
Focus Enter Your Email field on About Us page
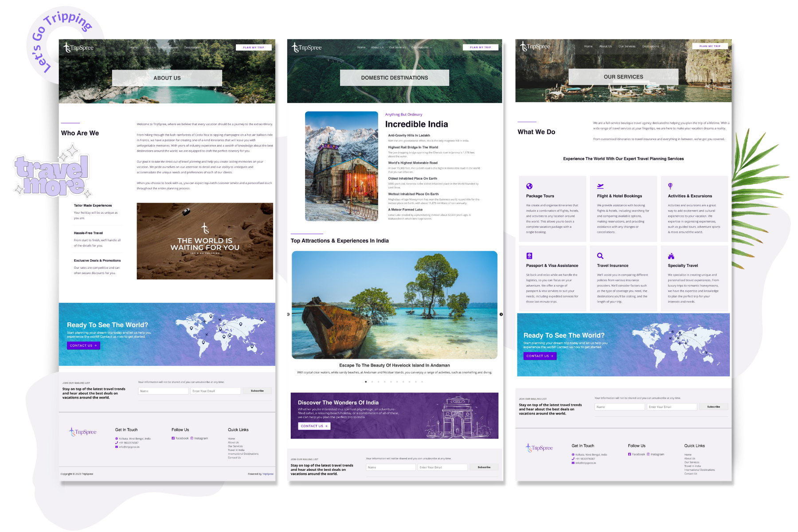[x=215, y=391]
